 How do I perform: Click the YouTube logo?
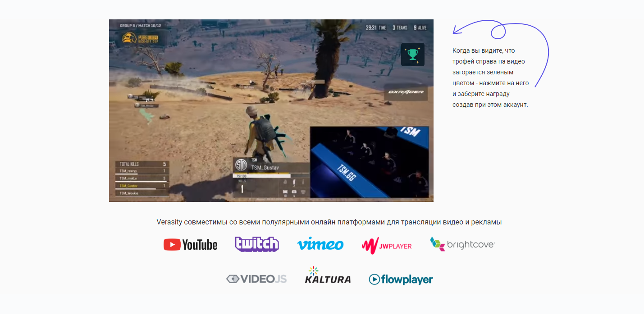click(x=190, y=245)
